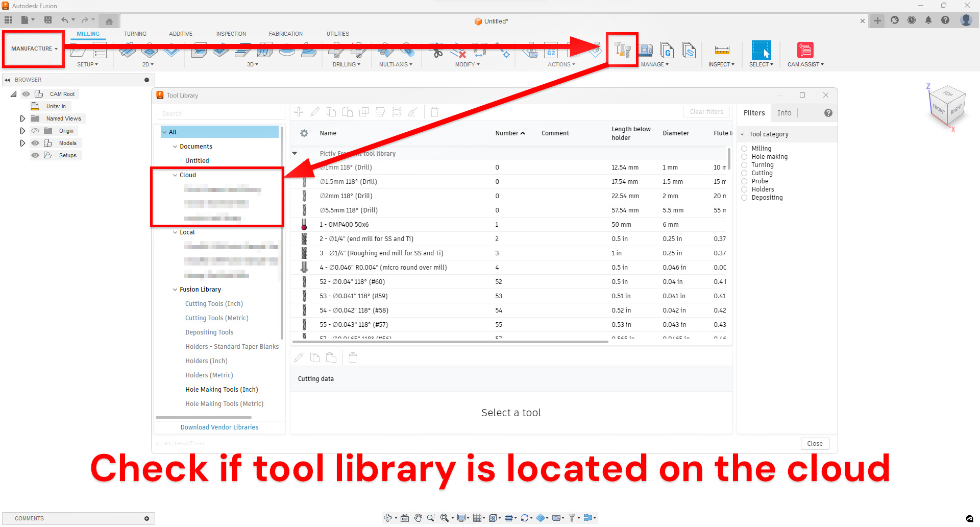This screenshot has height=527, width=980.
Task: Click the Zoom magnifier icon in navigation bar
Action: pos(444,518)
